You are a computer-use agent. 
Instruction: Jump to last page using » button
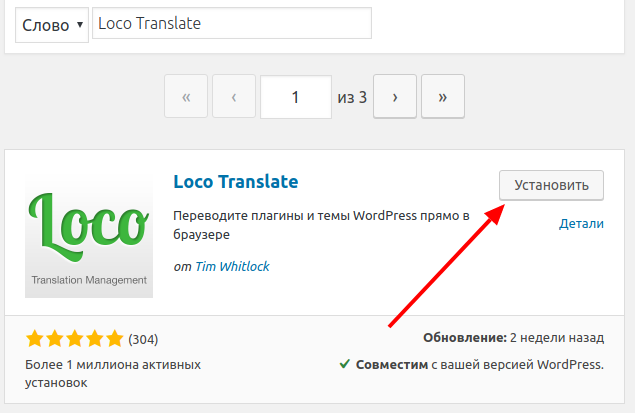point(443,98)
